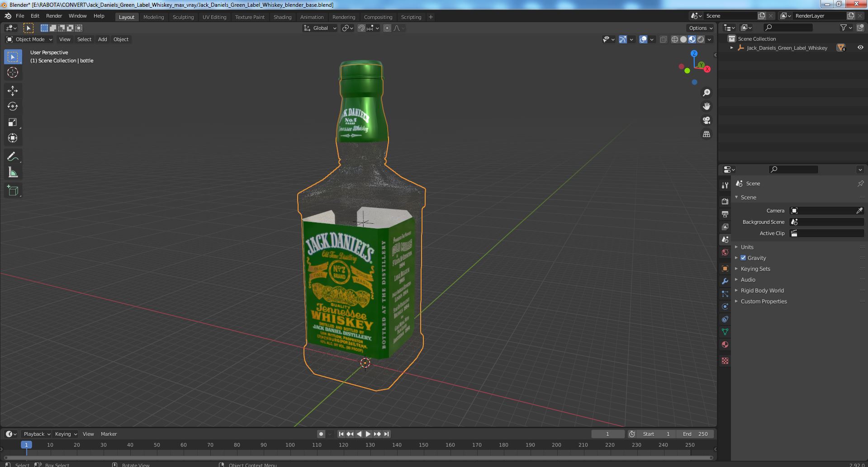868x467 pixels.
Task: Click the Add Cube tool
Action: point(13,191)
